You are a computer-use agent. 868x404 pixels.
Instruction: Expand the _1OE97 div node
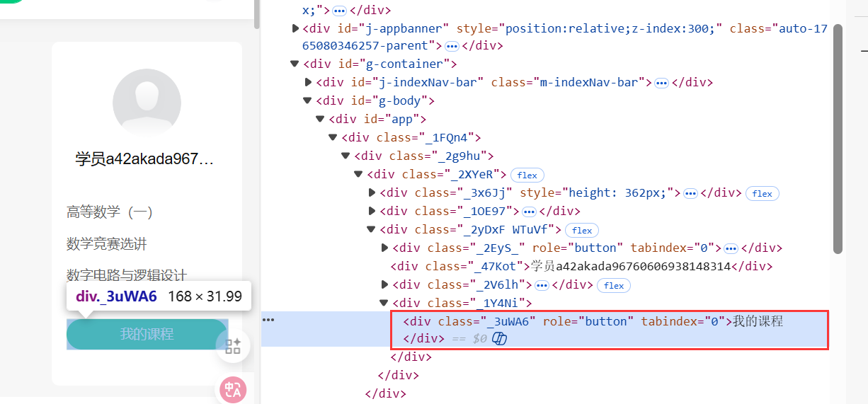[x=372, y=211]
